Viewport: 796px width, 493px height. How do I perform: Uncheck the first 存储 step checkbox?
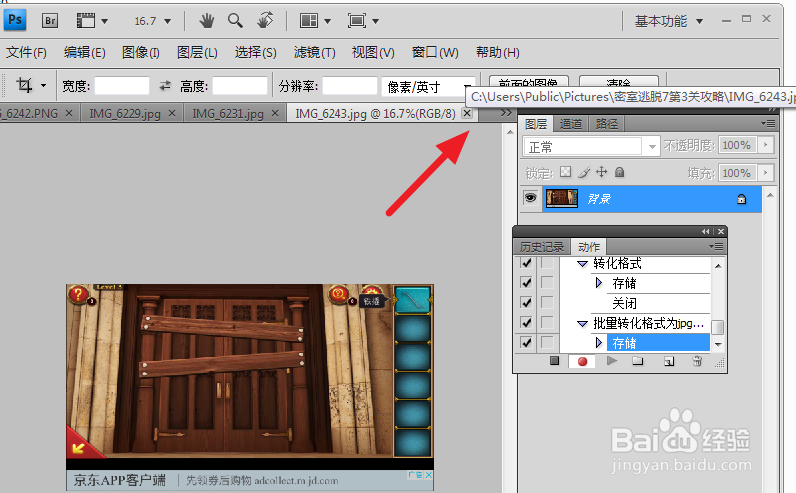pyautogui.click(x=526, y=282)
